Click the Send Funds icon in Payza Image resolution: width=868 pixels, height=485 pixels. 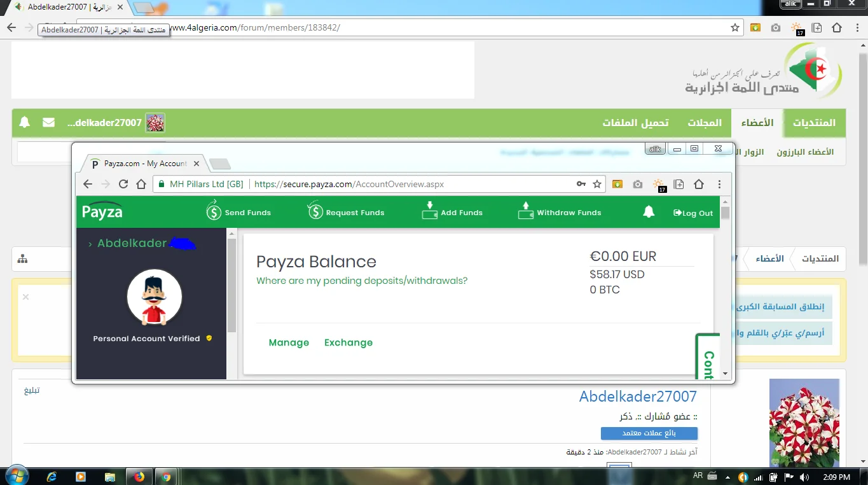tap(214, 211)
